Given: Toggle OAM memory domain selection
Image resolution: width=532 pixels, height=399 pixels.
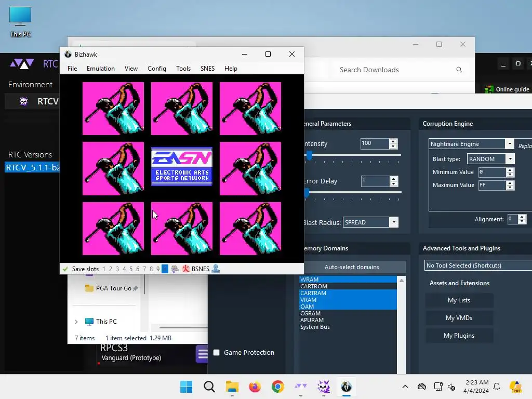Looking at the screenshot, I should 348,307.
